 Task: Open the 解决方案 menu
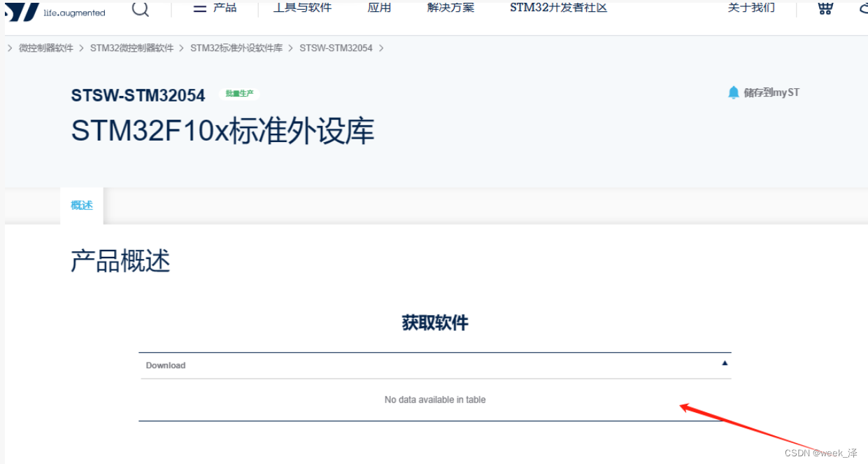pos(451,8)
